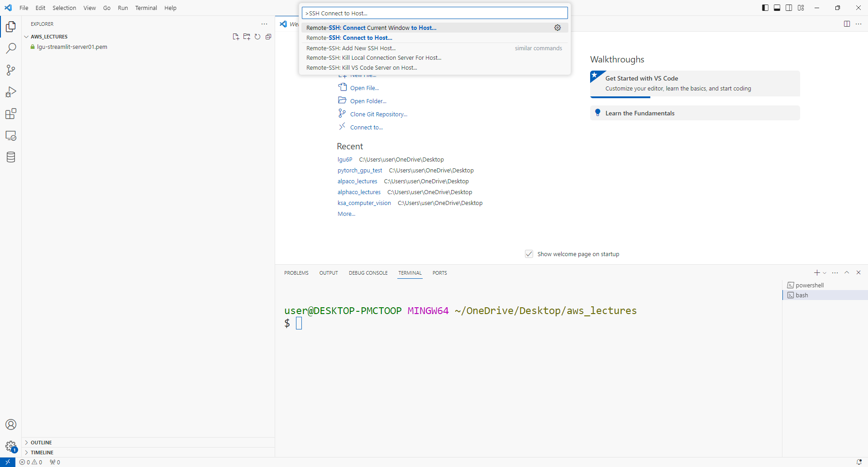This screenshot has height=467, width=868.
Task: Select Remote-SSH: Connect to Host command
Action: [434, 38]
